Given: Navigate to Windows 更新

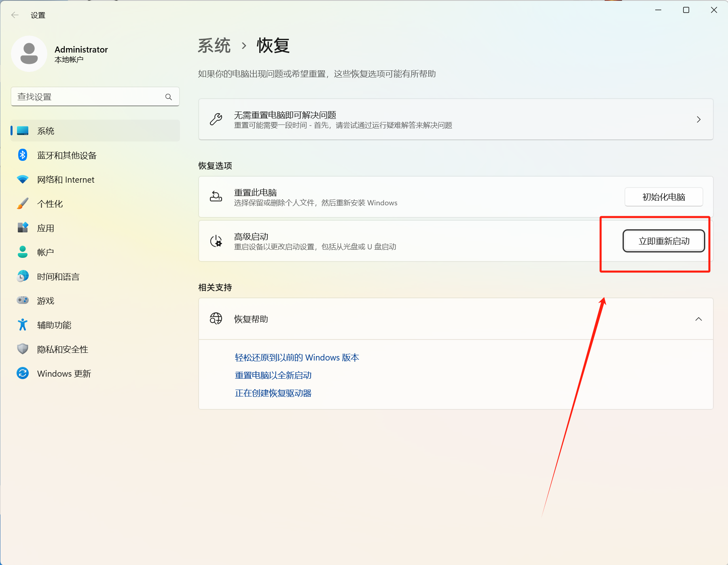Looking at the screenshot, I should click(95, 373).
